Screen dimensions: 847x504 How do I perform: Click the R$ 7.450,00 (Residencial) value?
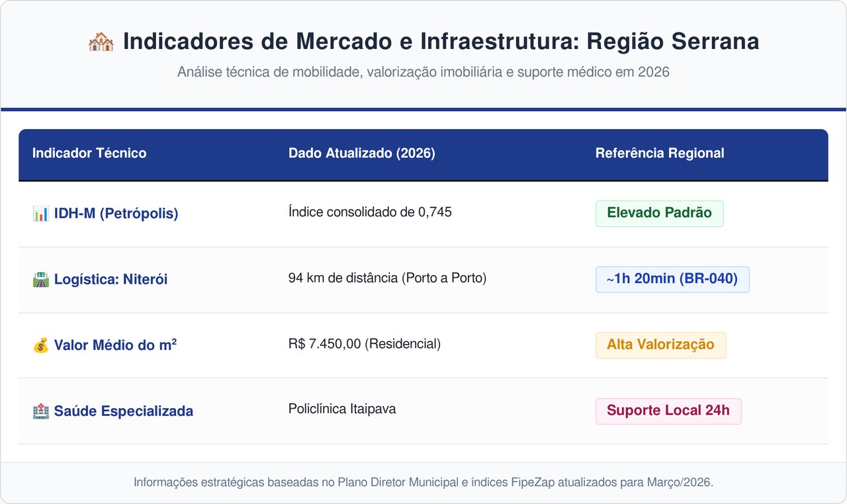pos(364,344)
